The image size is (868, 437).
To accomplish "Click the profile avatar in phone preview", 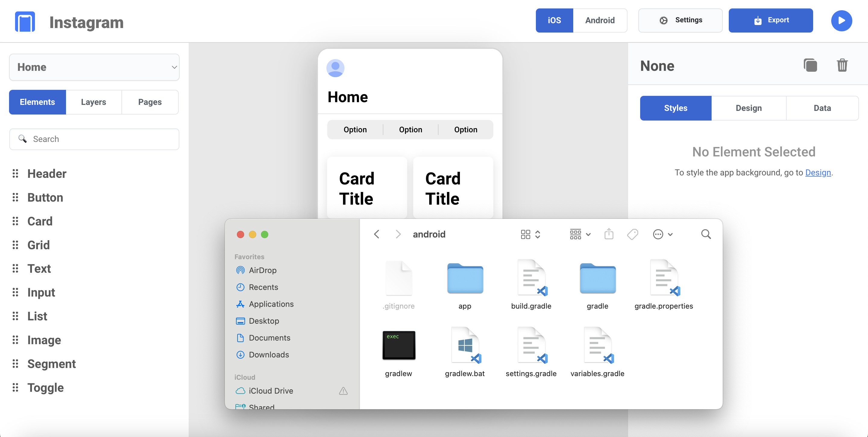I will (x=335, y=68).
